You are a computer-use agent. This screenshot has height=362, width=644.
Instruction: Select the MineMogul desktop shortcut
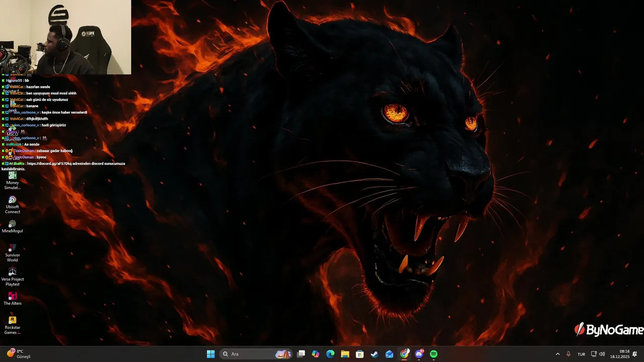(x=13, y=227)
